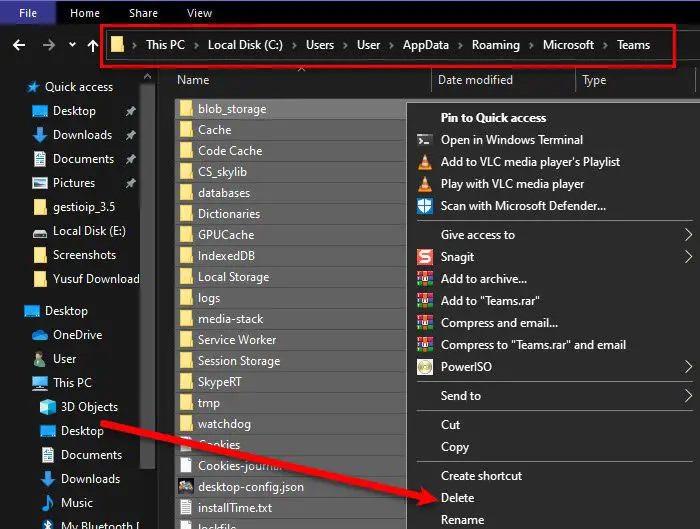Screen dimensions: 700x529
Task: Switch to the View ribbon tab
Action: tap(199, 13)
